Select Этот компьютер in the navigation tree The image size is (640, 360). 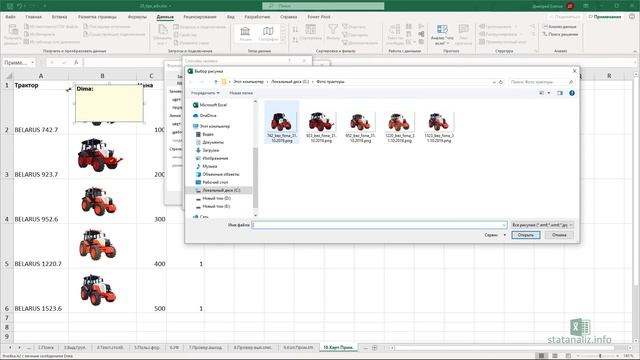211,126
